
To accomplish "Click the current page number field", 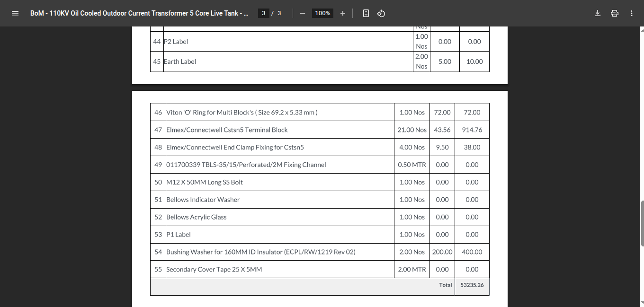I will (x=263, y=13).
